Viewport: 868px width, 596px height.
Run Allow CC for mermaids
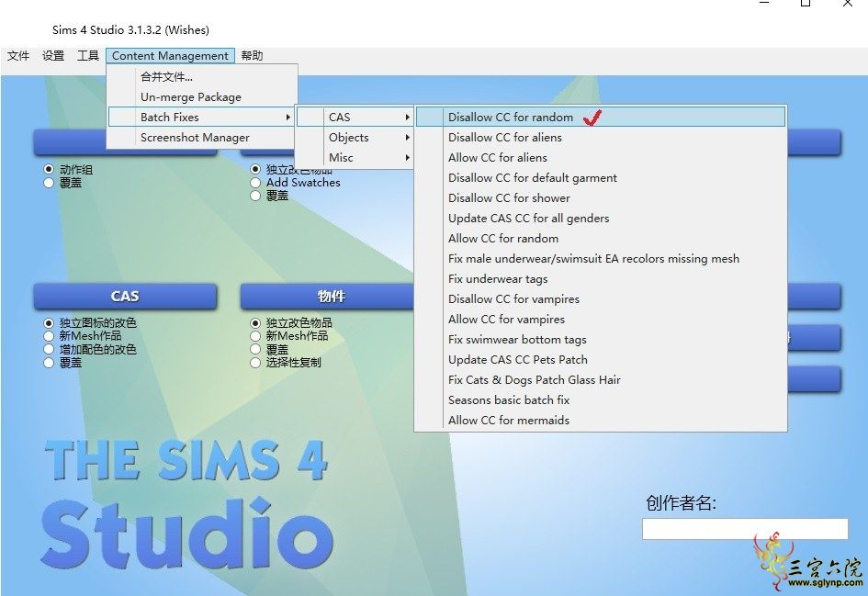point(601,420)
